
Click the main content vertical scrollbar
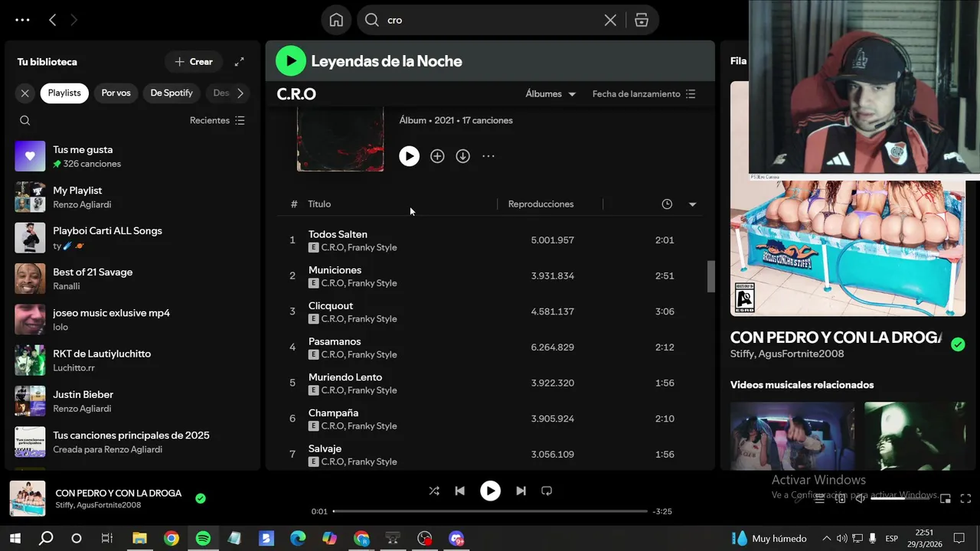point(710,275)
